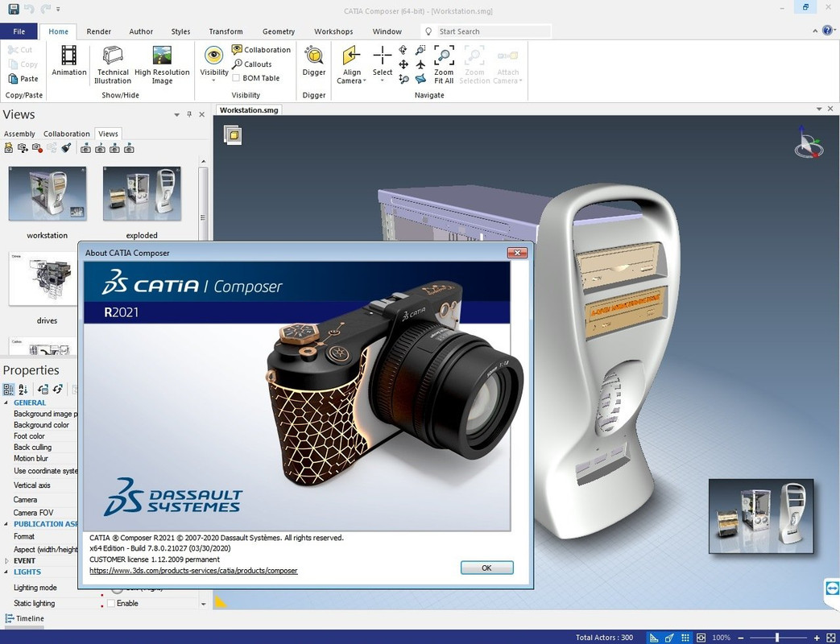Toggle the pin on Views panel
This screenshot has width=840, height=644.
(189, 114)
